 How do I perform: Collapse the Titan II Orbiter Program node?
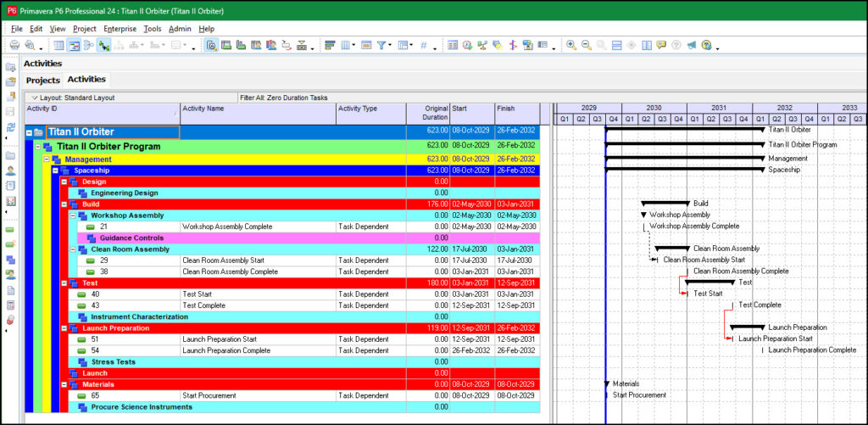37,147
